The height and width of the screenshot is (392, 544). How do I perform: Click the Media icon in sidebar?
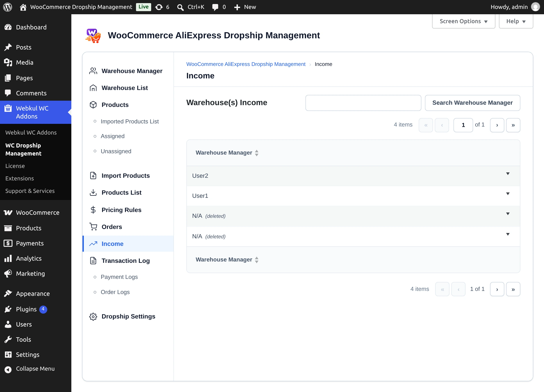pyautogui.click(x=8, y=63)
